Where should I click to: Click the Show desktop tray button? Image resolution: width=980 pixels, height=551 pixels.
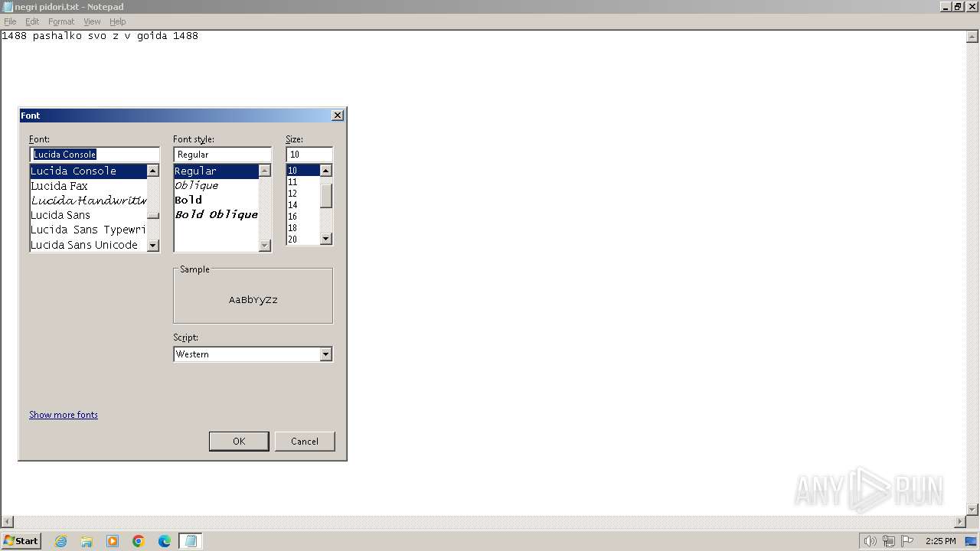click(x=972, y=541)
